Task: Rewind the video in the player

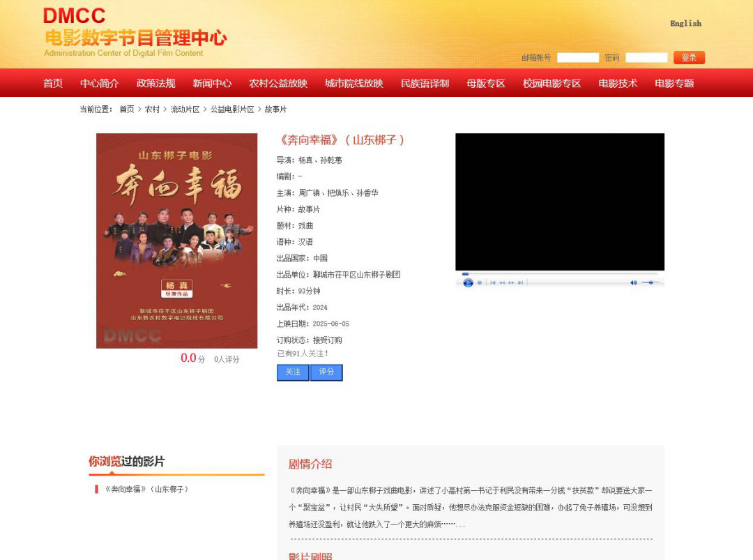Action: (502, 283)
